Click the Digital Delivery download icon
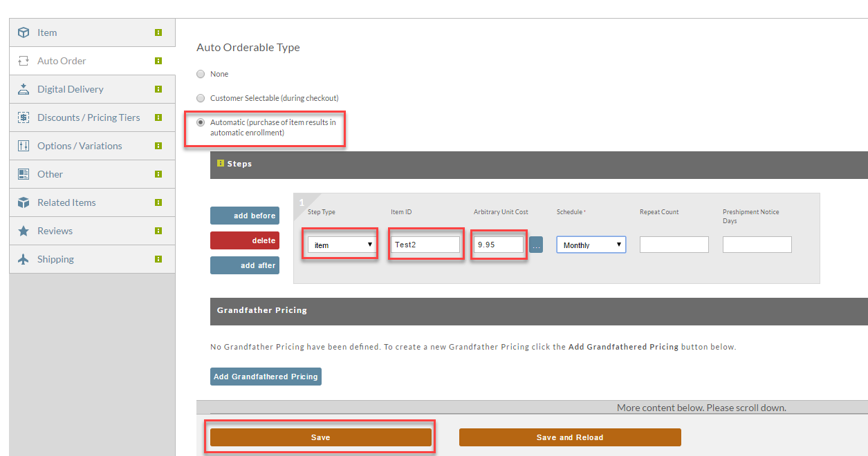Screen dimensions: 868x456 [24, 89]
